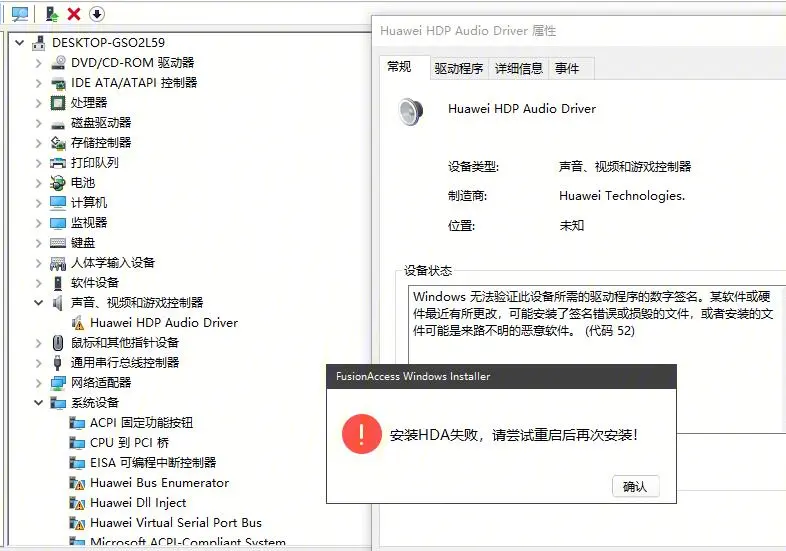
Task: Switch to the 事件 tab
Action: [567, 68]
